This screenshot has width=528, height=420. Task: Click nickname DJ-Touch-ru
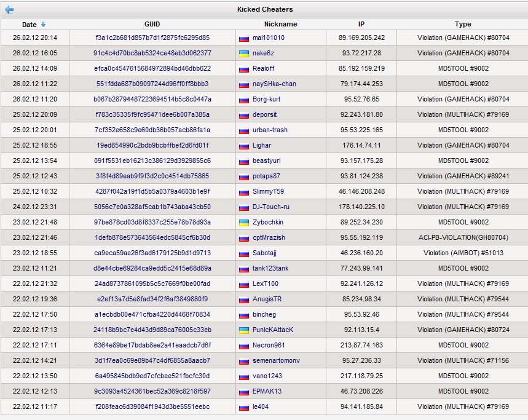tap(270, 207)
